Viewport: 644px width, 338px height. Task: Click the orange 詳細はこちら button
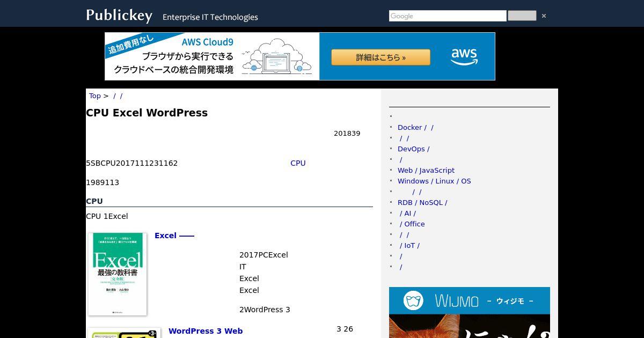380,57
